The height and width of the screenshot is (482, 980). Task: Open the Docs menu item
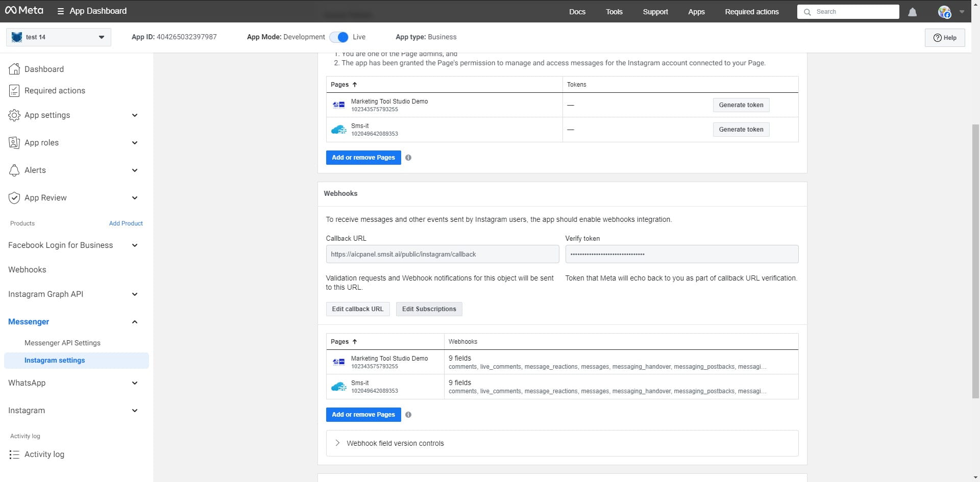point(577,11)
